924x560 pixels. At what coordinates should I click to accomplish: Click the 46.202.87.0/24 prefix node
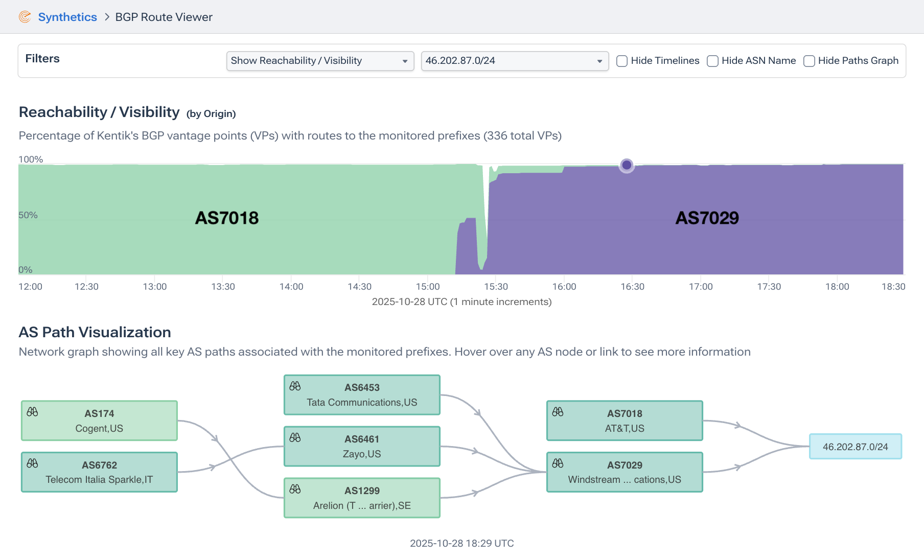(x=856, y=447)
